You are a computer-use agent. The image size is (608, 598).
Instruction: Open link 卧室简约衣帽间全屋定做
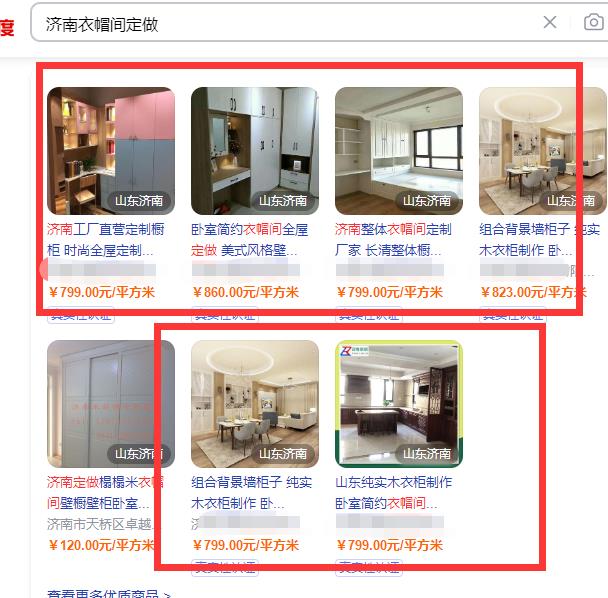tap(250, 240)
